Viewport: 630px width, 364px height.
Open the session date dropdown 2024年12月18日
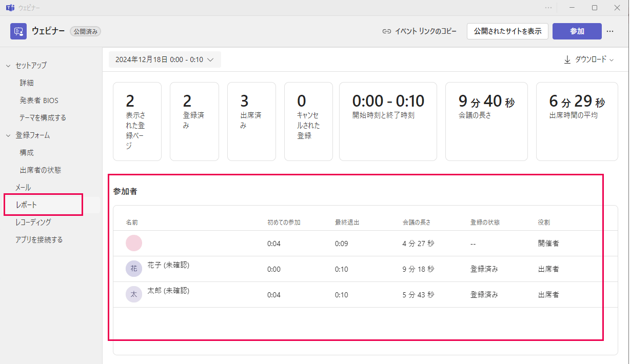click(165, 59)
